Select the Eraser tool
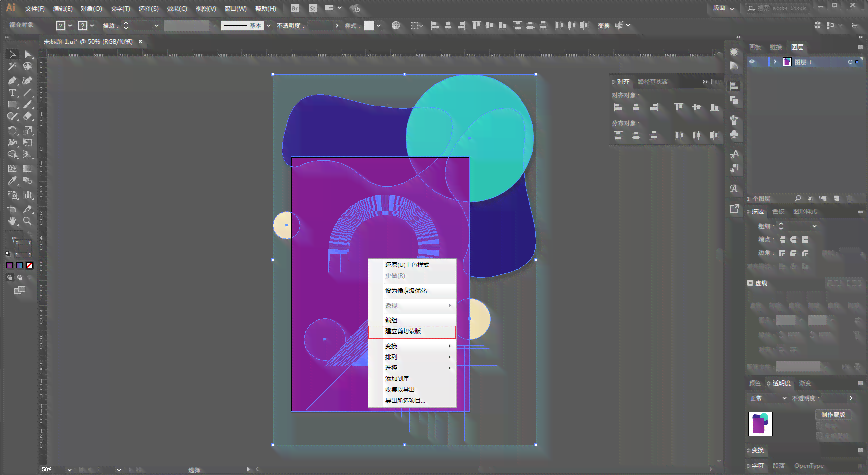This screenshot has height=475, width=868. [28, 116]
